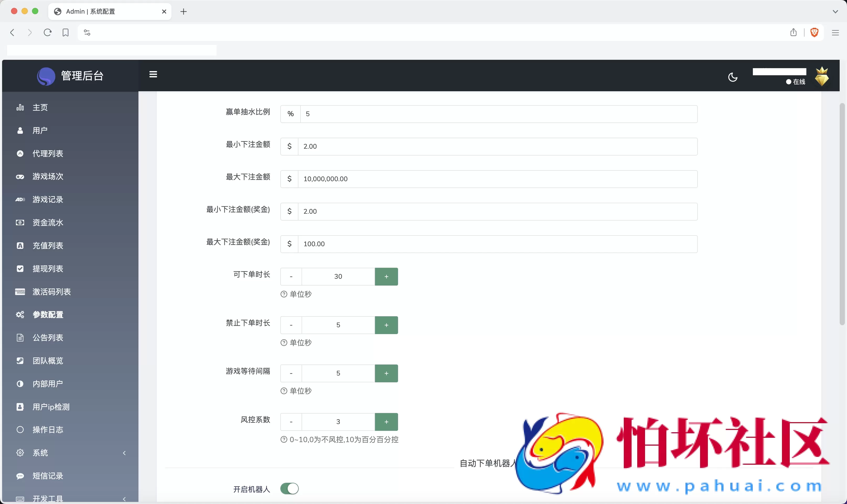The image size is (847, 504).
Task: Open 激活码列表 activation codes page
Action: point(52,291)
